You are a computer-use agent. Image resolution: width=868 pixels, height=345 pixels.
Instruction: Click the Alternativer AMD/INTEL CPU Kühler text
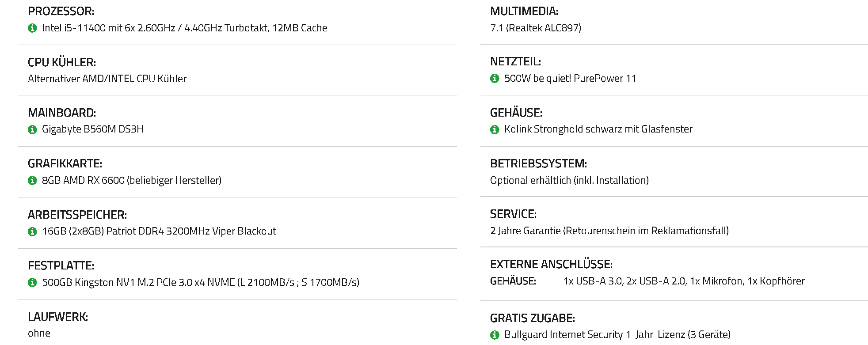click(x=107, y=79)
